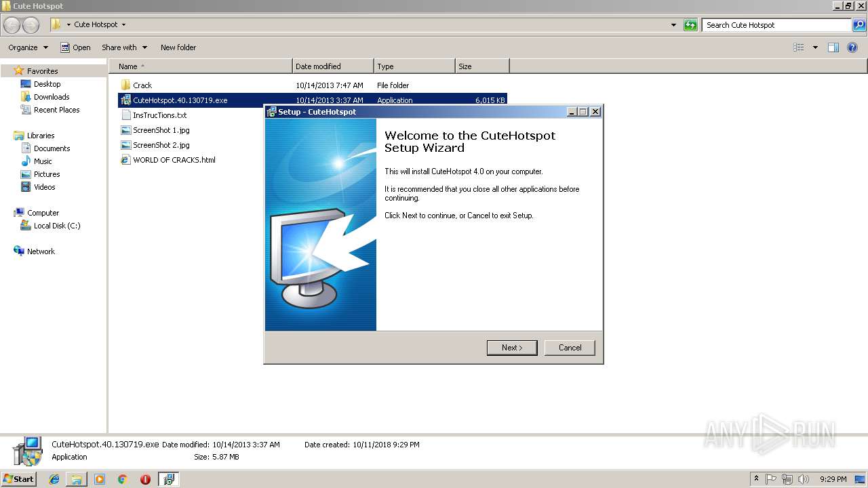Select WORLD OF CRACKS.html file
Image resolution: width=868 pixels, height=488 pixels.
[x=174, y=160]
